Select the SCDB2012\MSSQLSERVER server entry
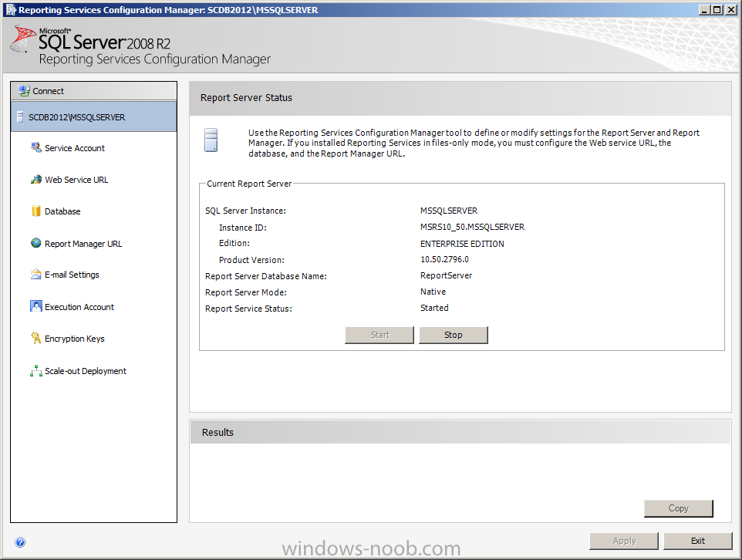Viewport: 742px width, 560px height. tap(93, 117)
